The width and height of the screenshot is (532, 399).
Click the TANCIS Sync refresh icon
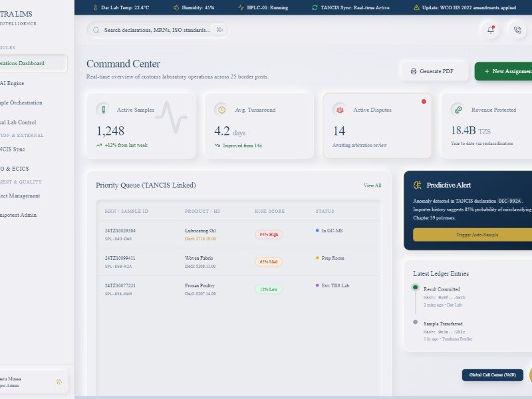(x=315, y=7)
